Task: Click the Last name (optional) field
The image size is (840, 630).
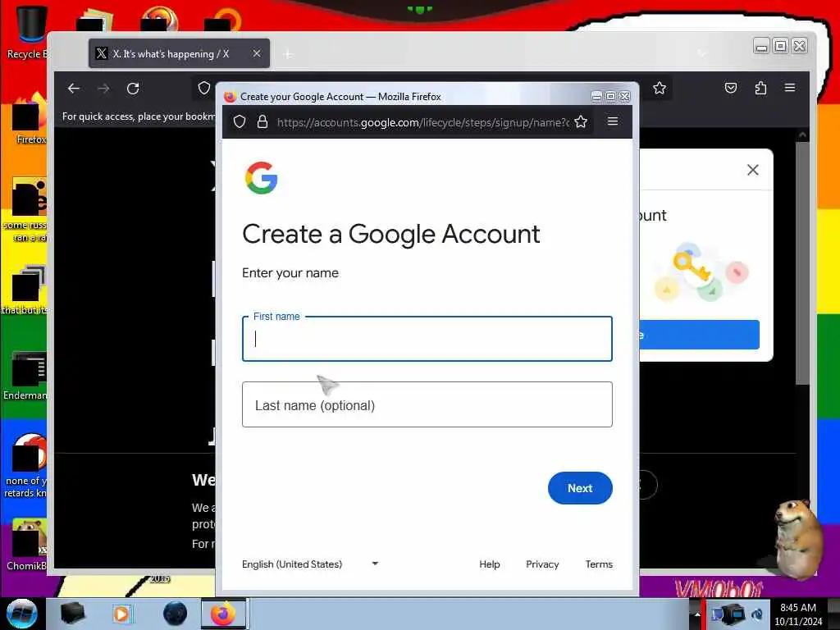Action: click(427, 404)
